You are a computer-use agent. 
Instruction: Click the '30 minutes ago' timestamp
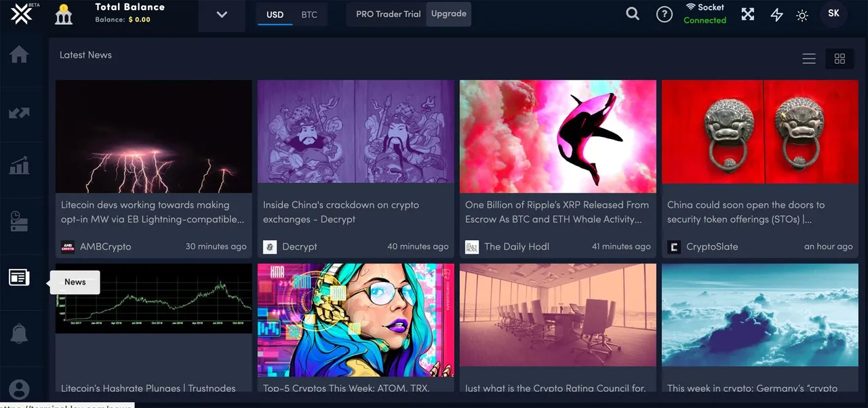coord(216,247)
